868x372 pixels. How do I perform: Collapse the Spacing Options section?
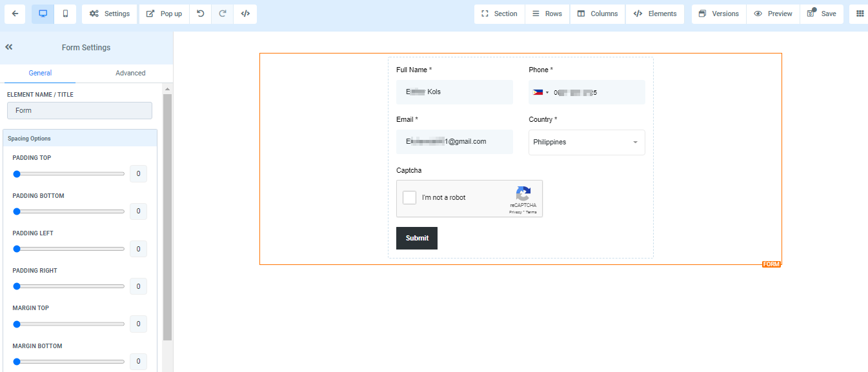point(80,138)
